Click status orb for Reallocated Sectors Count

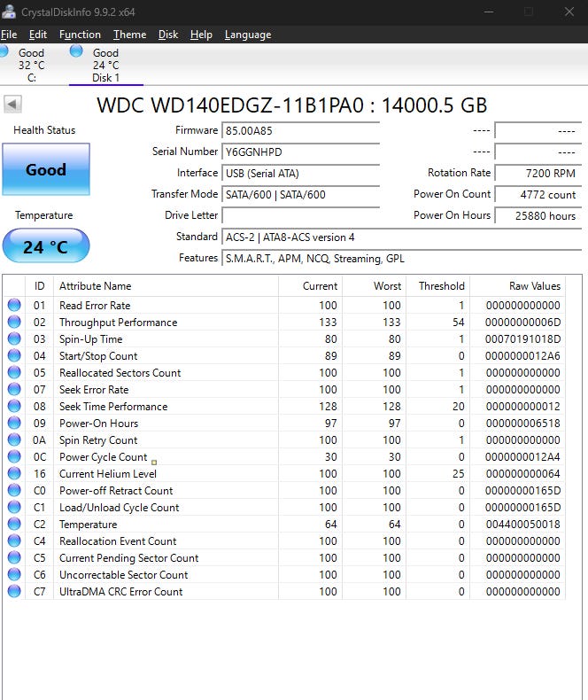click(x=14, y=372)
